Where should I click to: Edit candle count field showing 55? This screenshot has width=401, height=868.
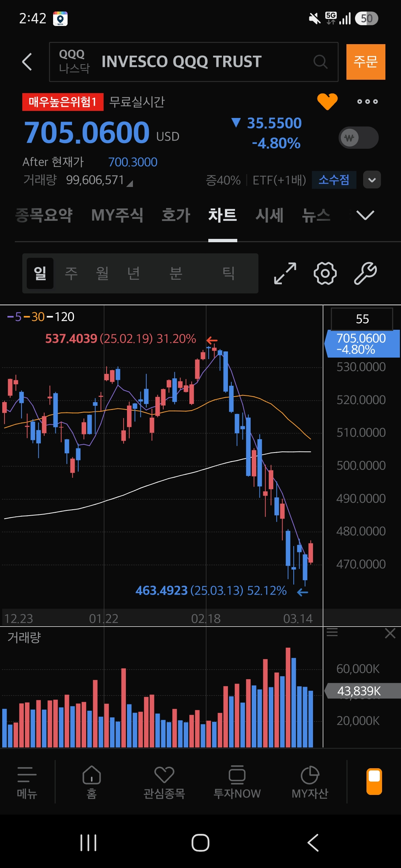point(362,319)
